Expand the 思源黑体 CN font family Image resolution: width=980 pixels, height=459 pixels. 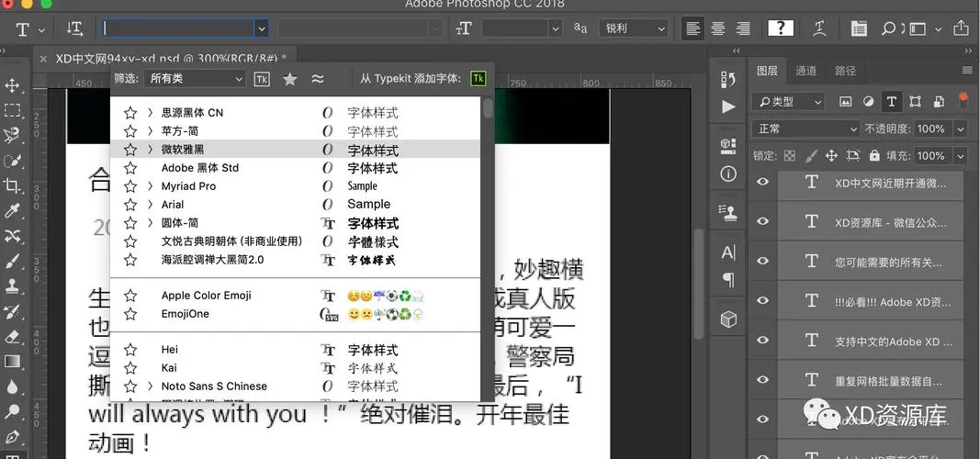tap(150, 113)
